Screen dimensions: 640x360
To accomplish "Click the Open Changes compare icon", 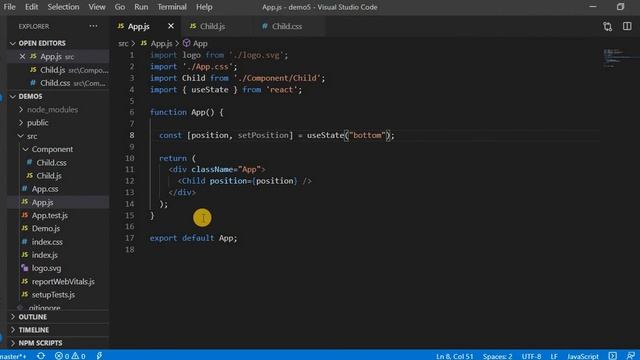I will pos(607,27).
